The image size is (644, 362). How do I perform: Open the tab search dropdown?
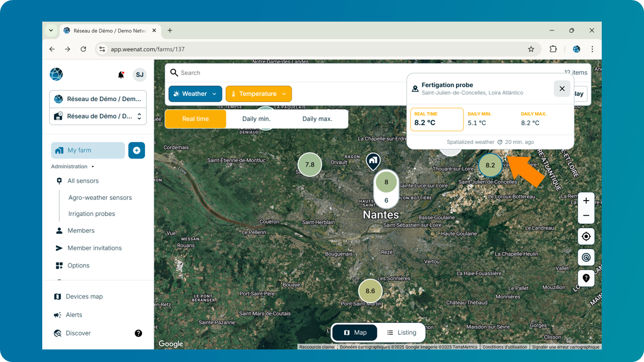point(51,30)
